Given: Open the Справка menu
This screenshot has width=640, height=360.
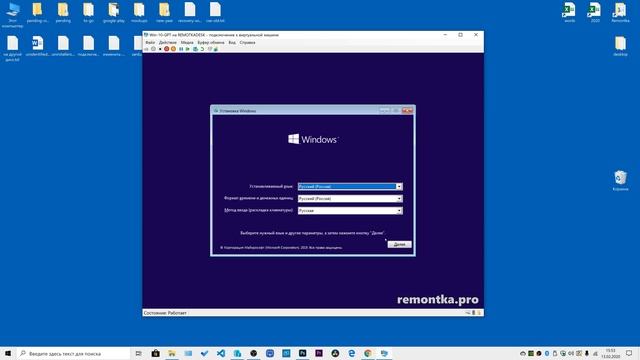Looking at the screenshot, I should tap(247, 42).
